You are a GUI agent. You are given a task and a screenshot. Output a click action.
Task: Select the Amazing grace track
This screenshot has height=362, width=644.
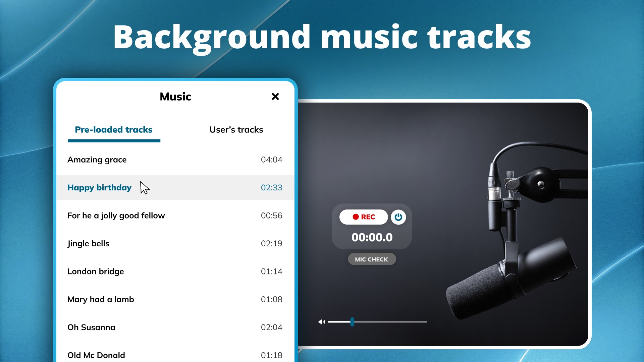[x=97, y=160]
